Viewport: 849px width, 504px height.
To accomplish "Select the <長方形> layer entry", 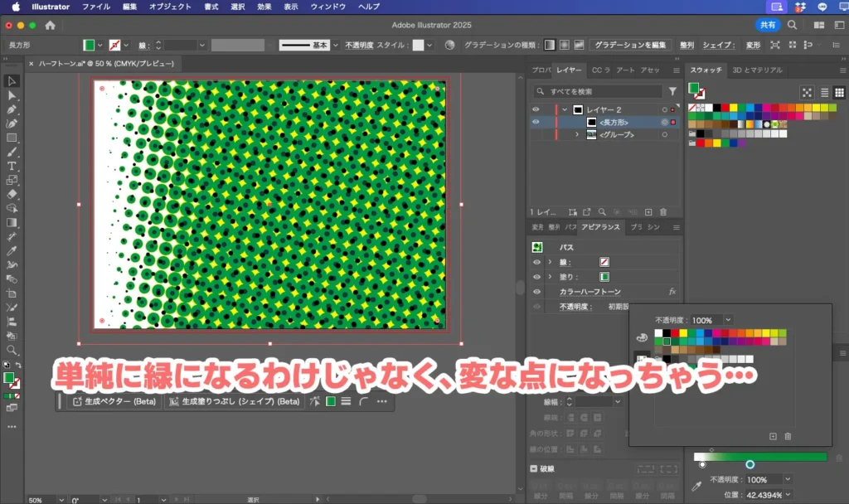I will coord(615,121).
